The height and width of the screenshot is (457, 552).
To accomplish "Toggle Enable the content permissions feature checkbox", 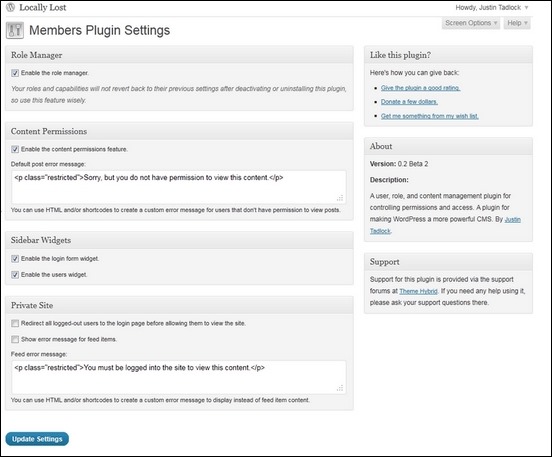I will [x=15, y=149].
